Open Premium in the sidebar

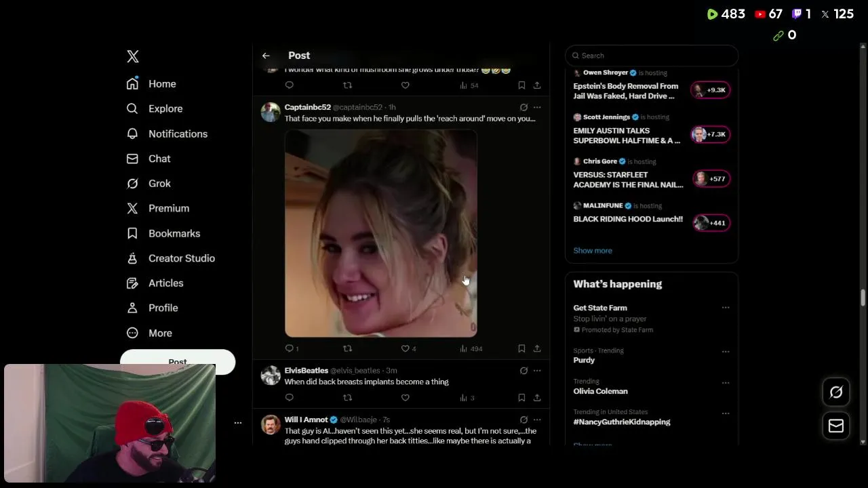(x=158, y=208)
